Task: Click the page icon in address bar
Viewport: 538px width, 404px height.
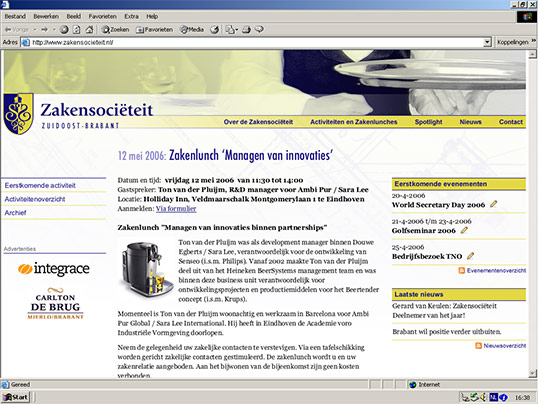Action: tap(25, 43)
